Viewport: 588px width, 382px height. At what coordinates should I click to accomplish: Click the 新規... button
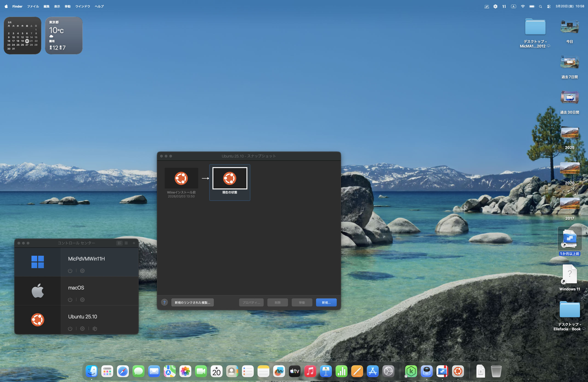326,302
